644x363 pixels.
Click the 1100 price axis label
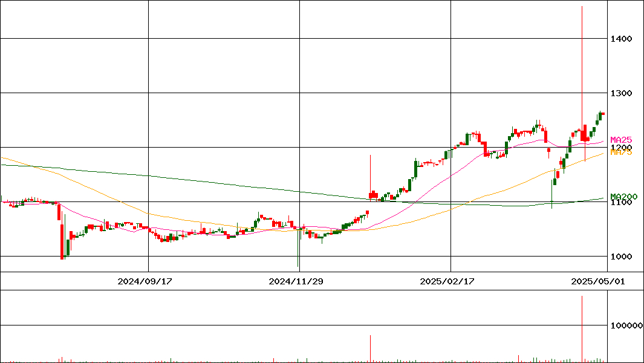pos(622,202)
